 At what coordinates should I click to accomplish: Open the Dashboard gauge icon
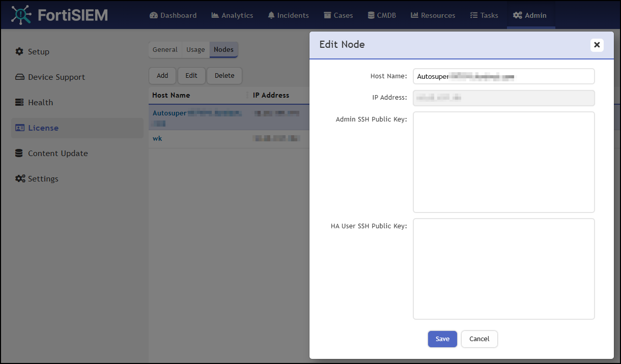(154, 15)
